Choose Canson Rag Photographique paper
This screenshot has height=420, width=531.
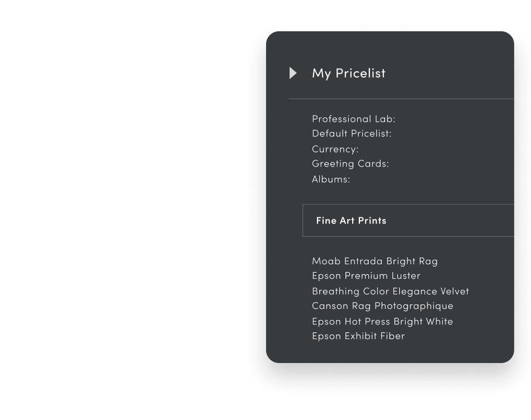(382, 306)
